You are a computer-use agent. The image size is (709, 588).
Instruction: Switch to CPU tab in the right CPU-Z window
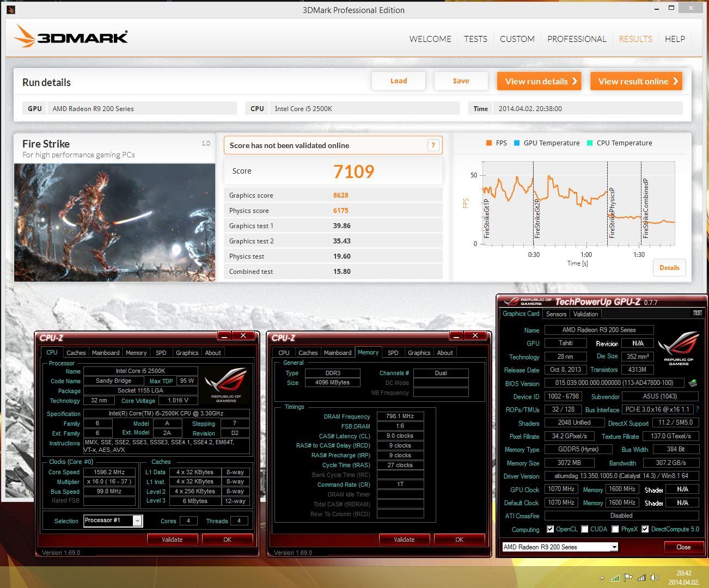tap(284, 353)
